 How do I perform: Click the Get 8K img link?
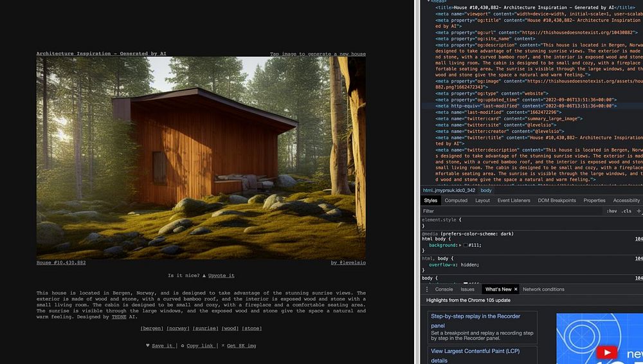(x=242, y=345)
